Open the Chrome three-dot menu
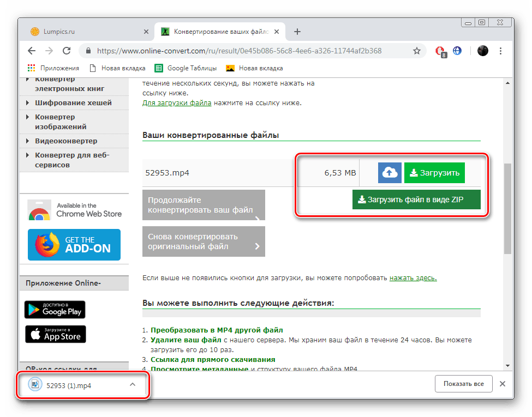The image size is (532, 417). pos(500,50)
